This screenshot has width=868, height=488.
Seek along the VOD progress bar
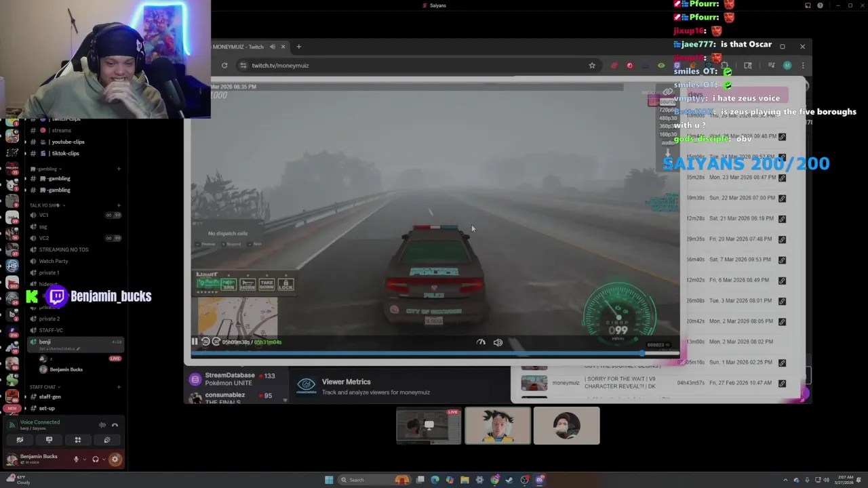pos(435,353)
